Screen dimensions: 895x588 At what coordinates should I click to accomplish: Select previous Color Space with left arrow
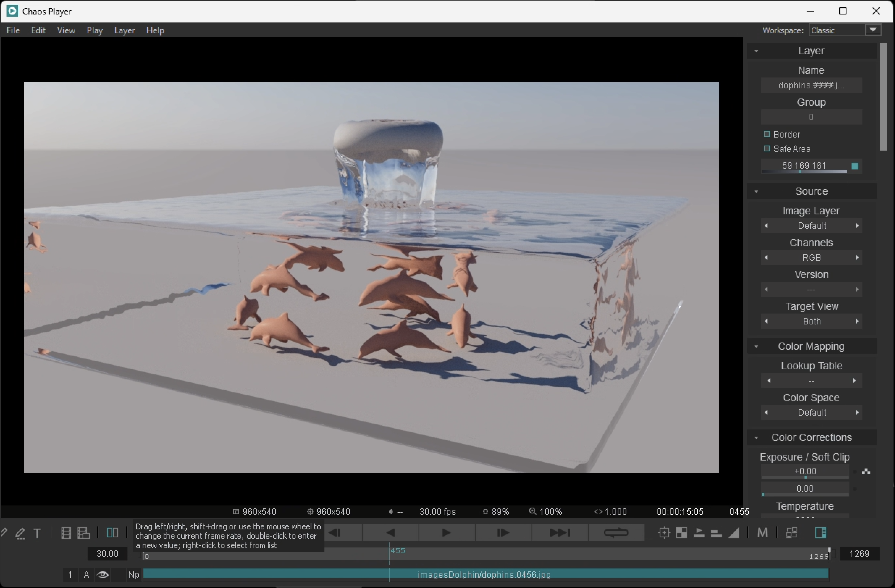766,412
